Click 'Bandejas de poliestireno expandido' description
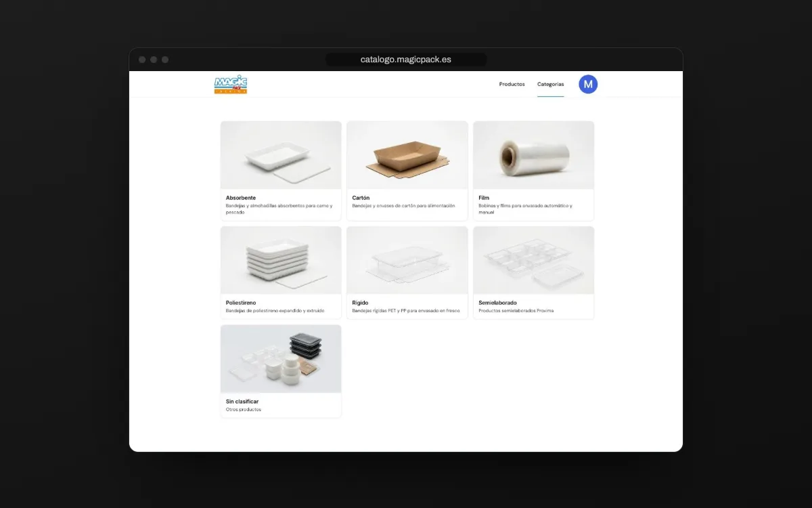This screenshot has width=812, height=508. [x=275, y=311]
